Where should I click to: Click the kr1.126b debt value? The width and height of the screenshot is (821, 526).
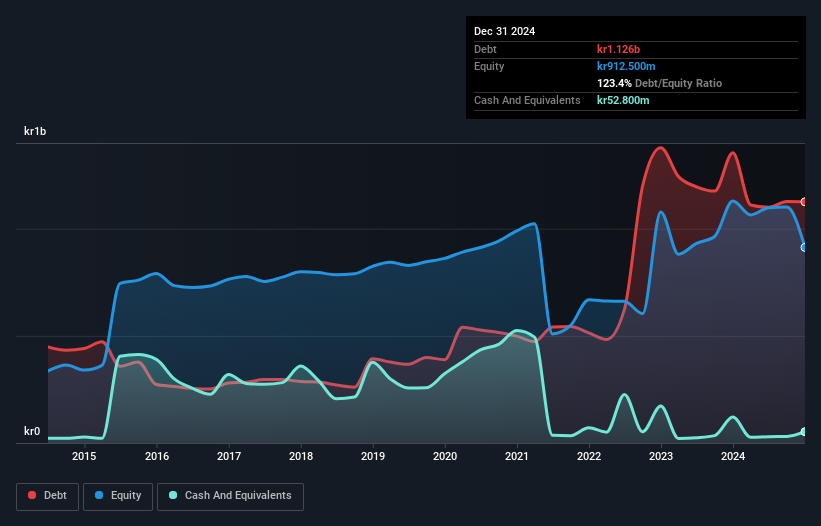click(618, 49)
